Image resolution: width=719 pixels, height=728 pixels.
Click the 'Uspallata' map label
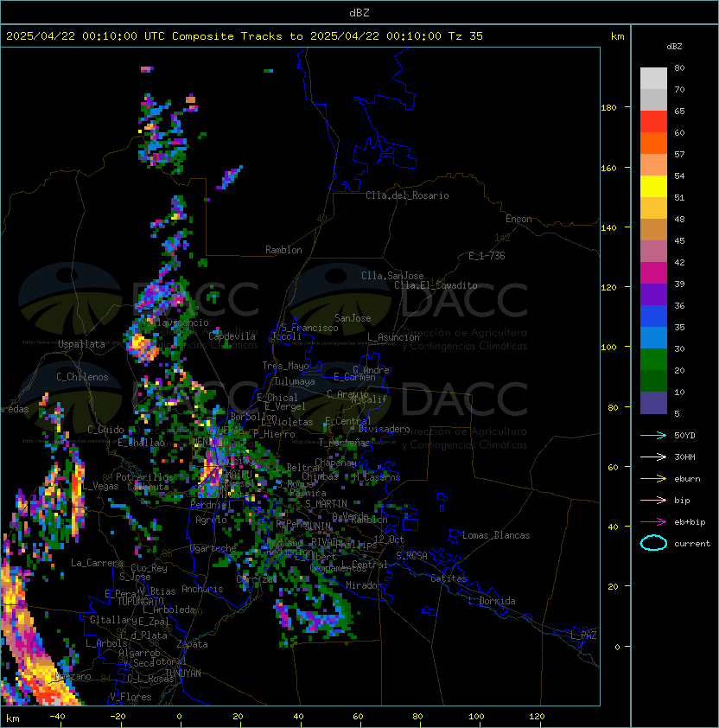click(81, 344)
